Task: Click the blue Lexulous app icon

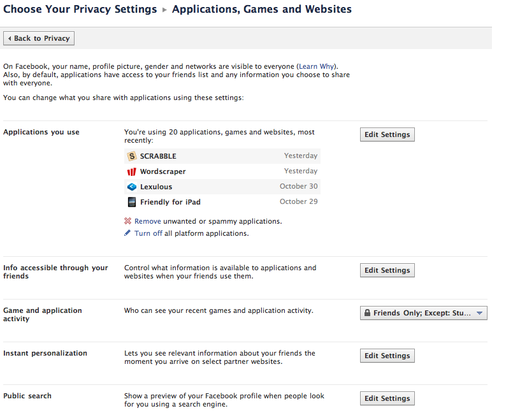Action: pyautogui.click(x=132, y=187)
